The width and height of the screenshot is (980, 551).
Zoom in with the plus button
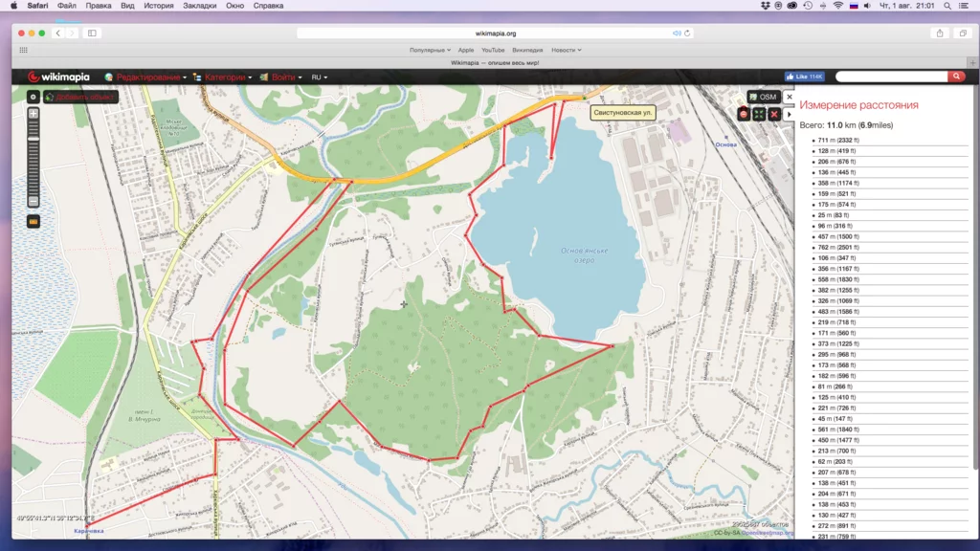(33, 114)
